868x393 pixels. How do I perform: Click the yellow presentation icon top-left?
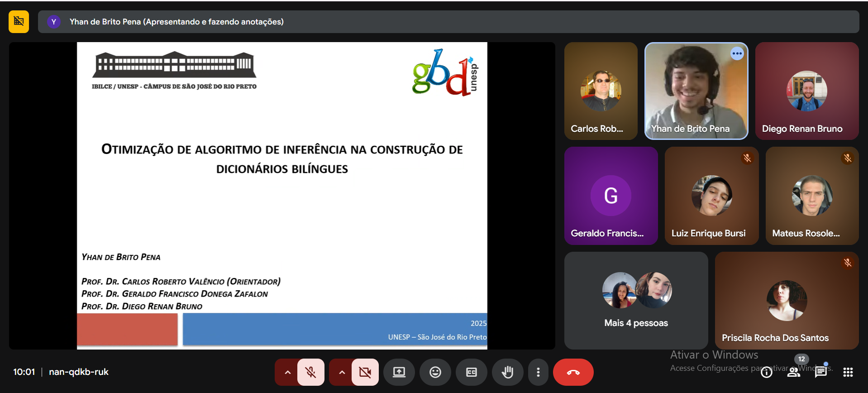[x=19, y=22]
